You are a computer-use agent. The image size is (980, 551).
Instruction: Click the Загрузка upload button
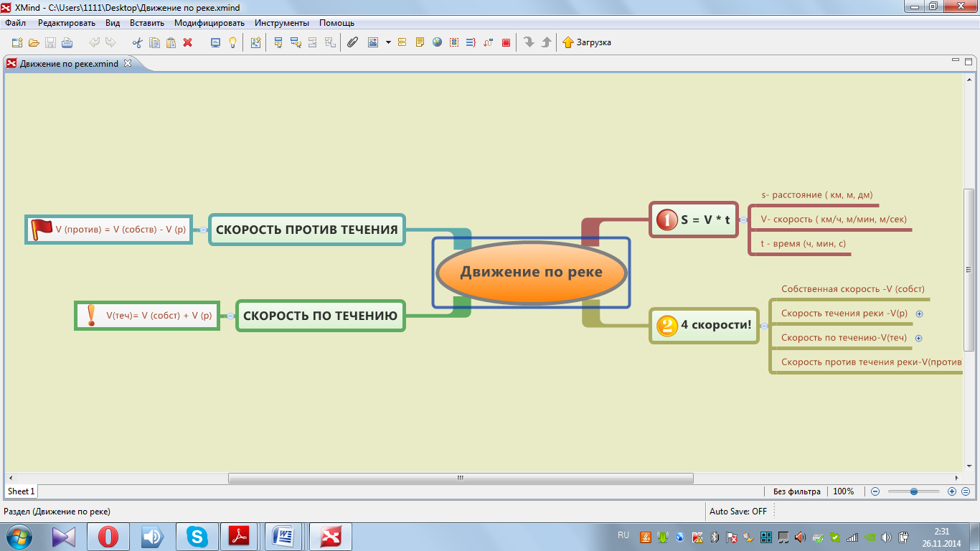(x=586, y=42)
